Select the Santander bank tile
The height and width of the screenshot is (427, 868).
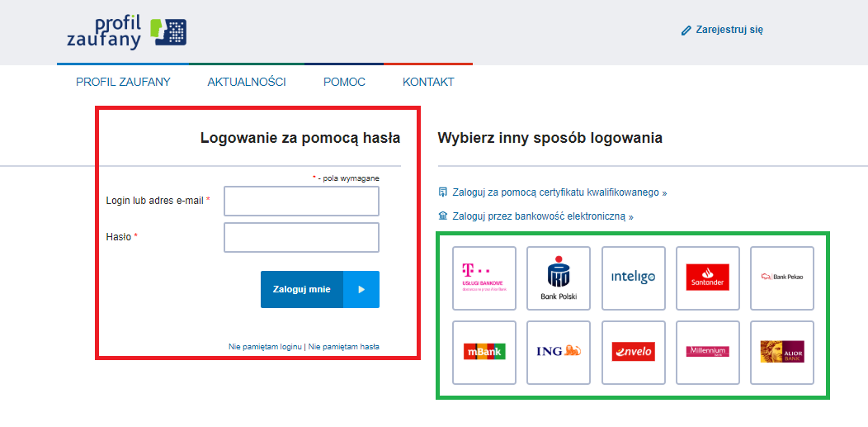pos(707,278)
